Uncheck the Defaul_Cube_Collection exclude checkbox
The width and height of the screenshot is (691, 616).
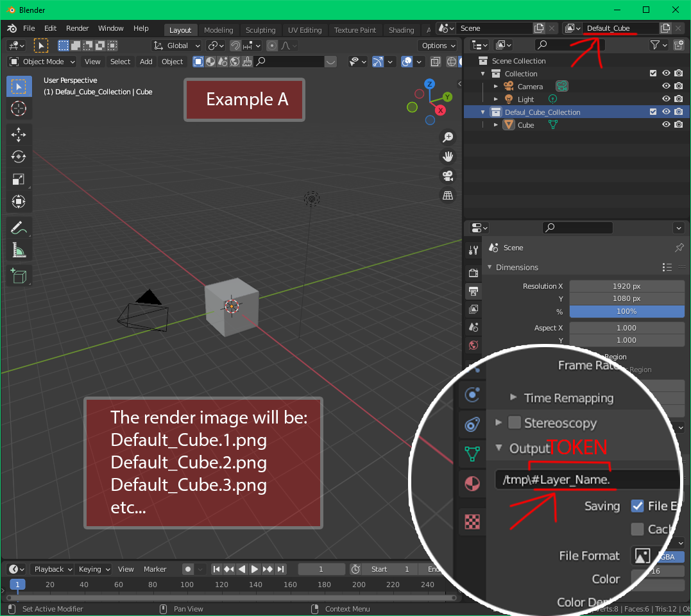653,112
